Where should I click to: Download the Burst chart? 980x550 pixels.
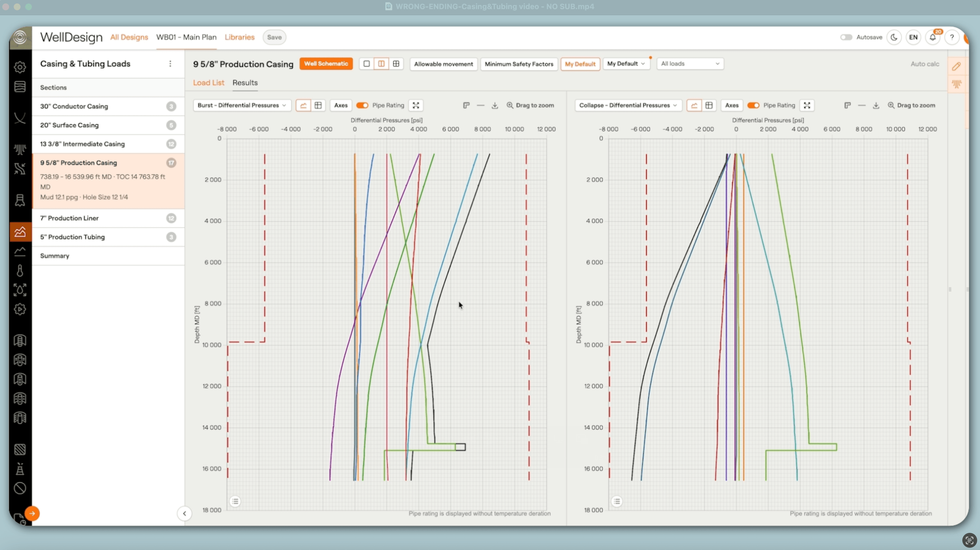(495, 106)
